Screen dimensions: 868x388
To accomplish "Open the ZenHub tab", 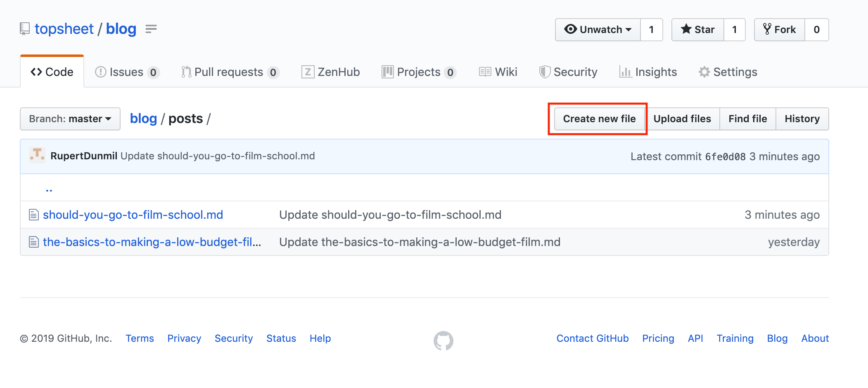I will point(331,72).
